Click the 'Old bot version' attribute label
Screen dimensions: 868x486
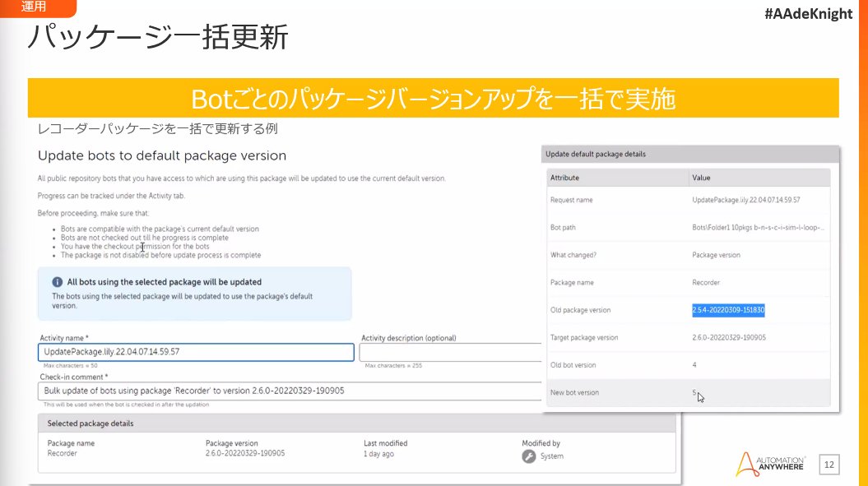point(573,365)
